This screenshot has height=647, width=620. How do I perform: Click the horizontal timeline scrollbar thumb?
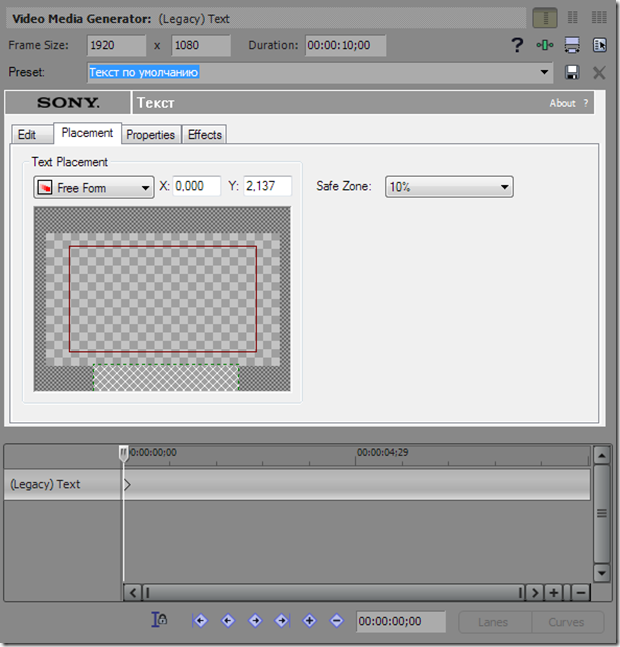pos(333,593)
